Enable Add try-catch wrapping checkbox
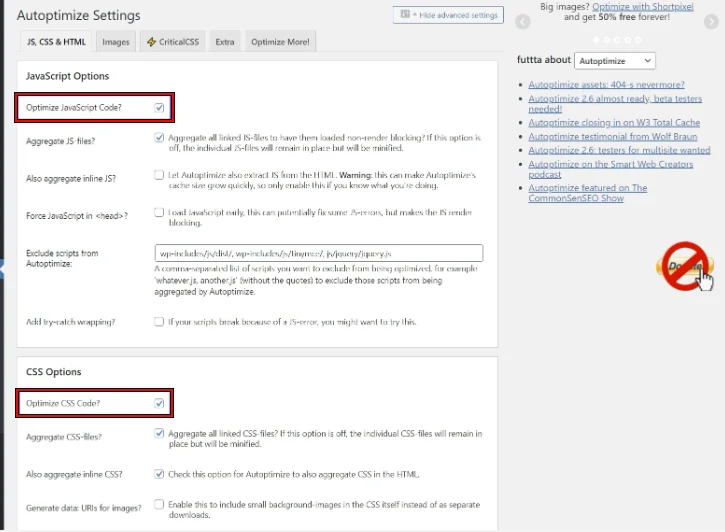725x532 pixels. click(159, 322)
